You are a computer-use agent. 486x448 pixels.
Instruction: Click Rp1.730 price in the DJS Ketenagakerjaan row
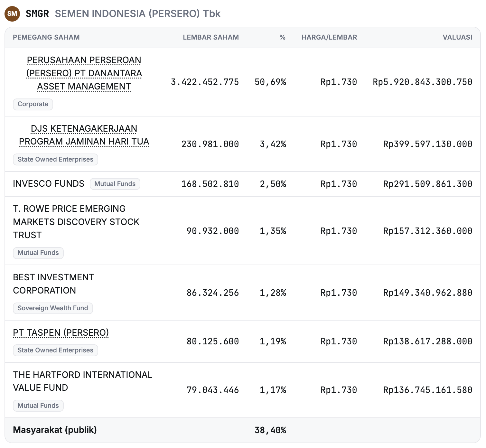(x=339, y=144)
